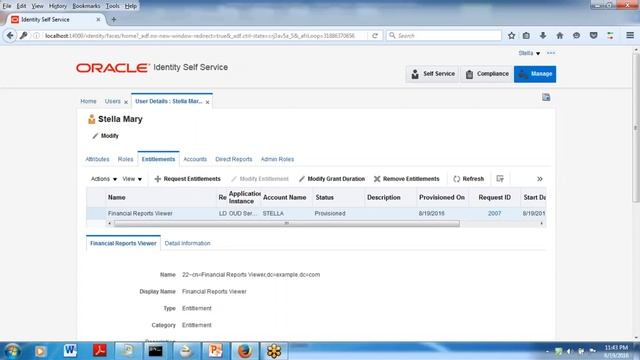Click Modify Grant Duration button
This screenshot has height=360, width=640.
click(x=332, y=179)
